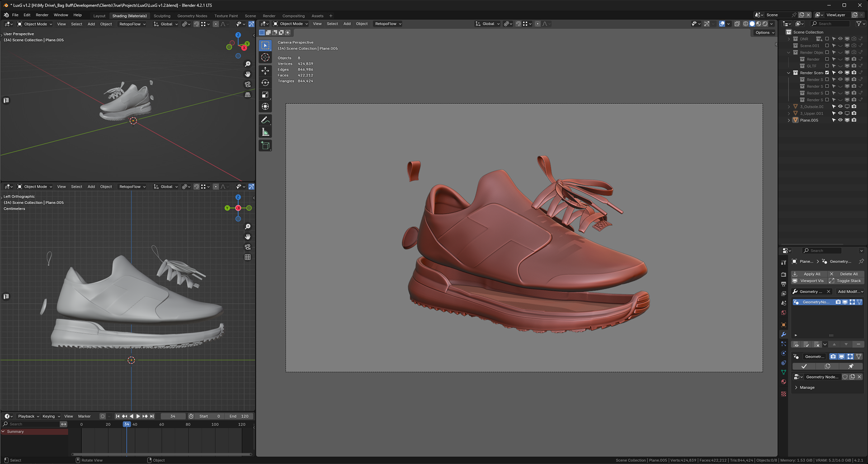
Task: Switch to the Texture Paint workspace tab
Action: pyautogui.click(x=226, y=16)
